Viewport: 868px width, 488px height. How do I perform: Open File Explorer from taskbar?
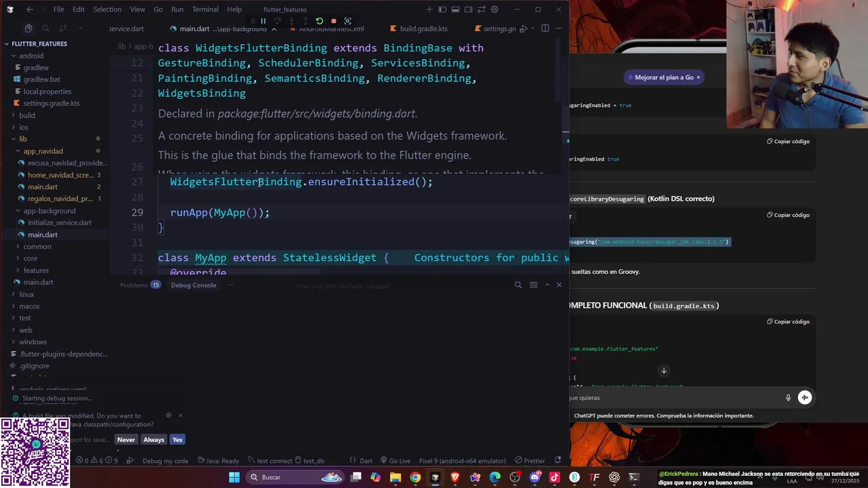coord(395,477)
